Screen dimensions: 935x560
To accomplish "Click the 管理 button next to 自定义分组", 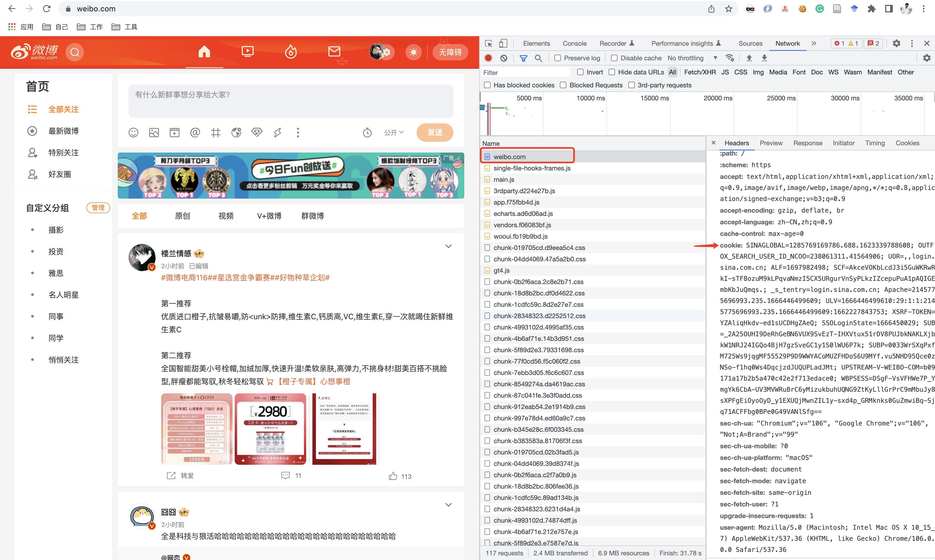I will [x=98, y=208].
